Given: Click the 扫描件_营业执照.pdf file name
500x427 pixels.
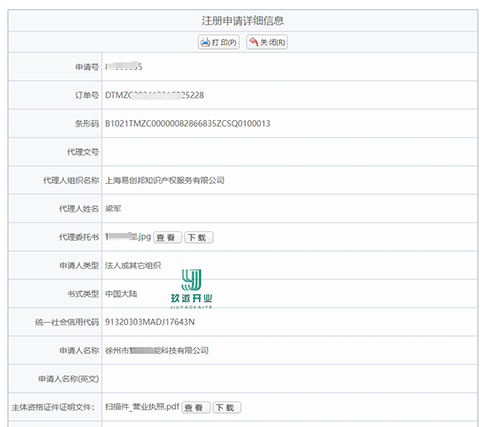Looking at the screenshot, I should tap(142, 407).
